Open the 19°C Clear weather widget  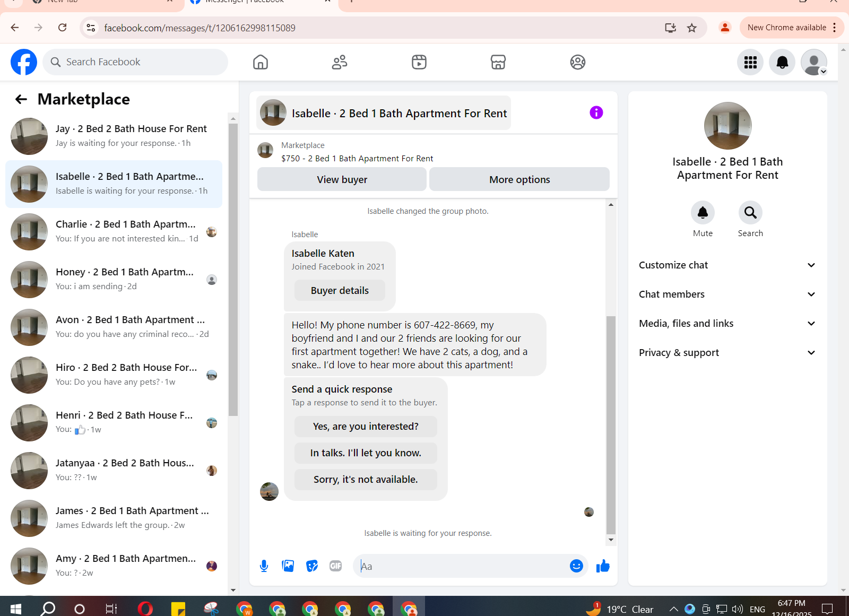click(620, 609)
